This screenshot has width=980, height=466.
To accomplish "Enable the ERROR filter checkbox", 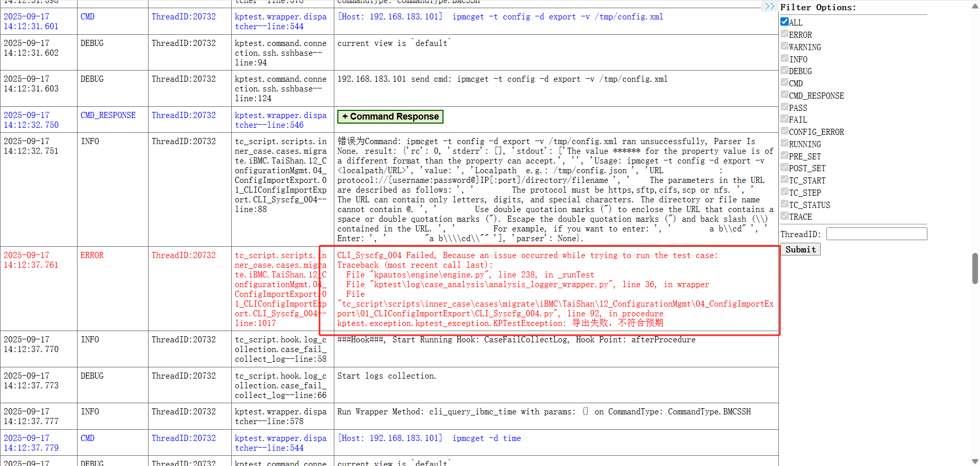I will [785, 34].
